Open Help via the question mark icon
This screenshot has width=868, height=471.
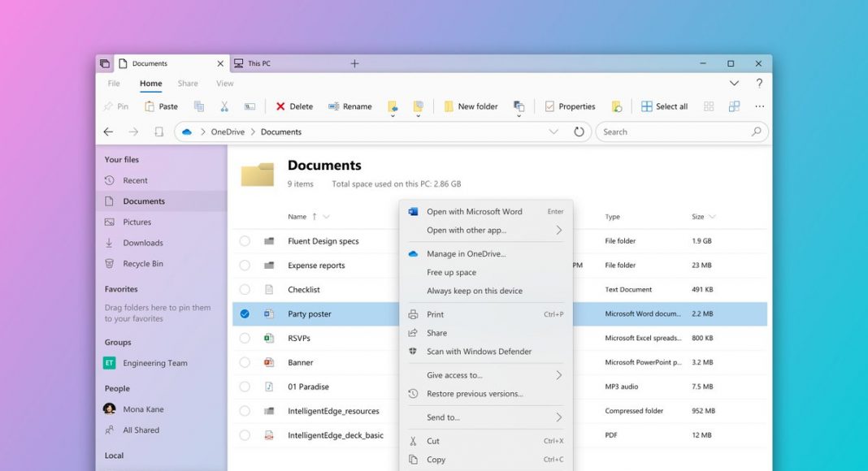click(759, 83)
